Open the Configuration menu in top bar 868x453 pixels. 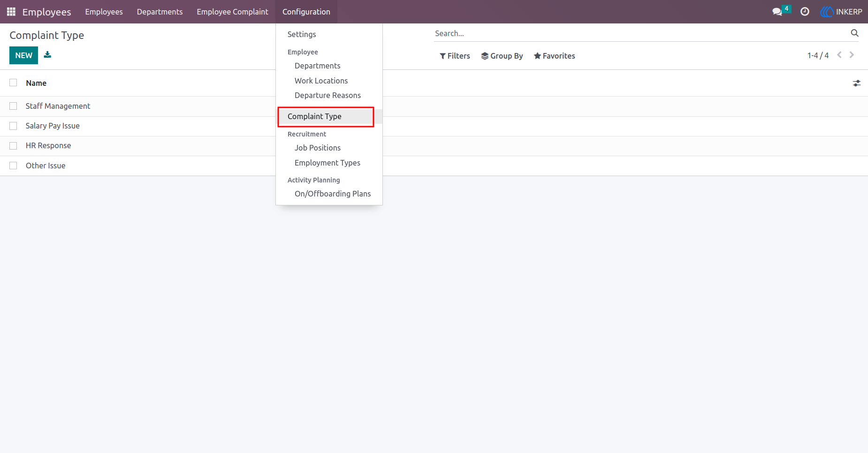tap(306, 12)
